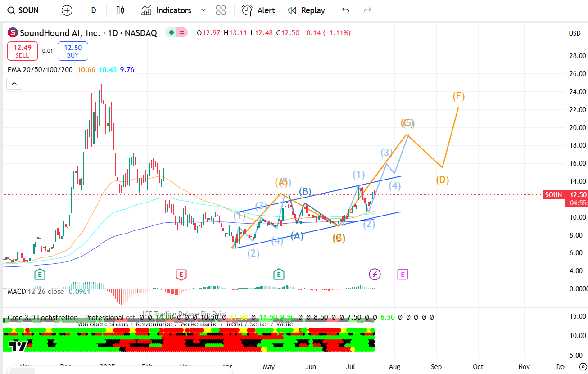
Task: Open the USD currency dropdown
Action: tap(574, 33)
